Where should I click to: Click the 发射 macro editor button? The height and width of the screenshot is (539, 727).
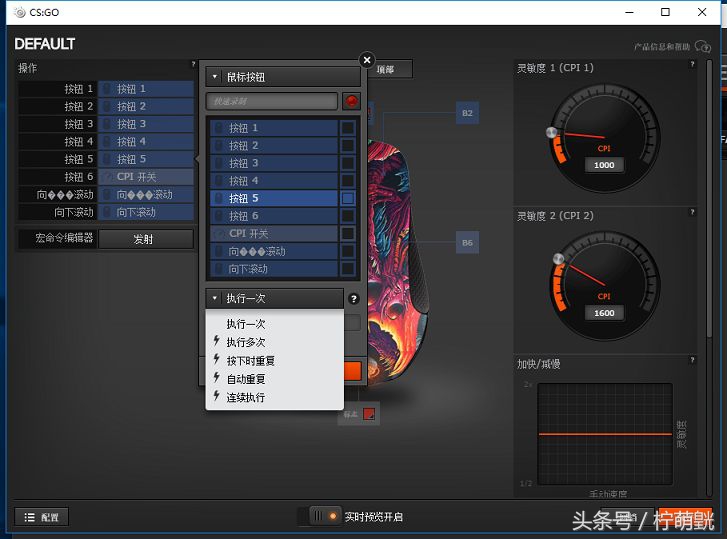146,239
